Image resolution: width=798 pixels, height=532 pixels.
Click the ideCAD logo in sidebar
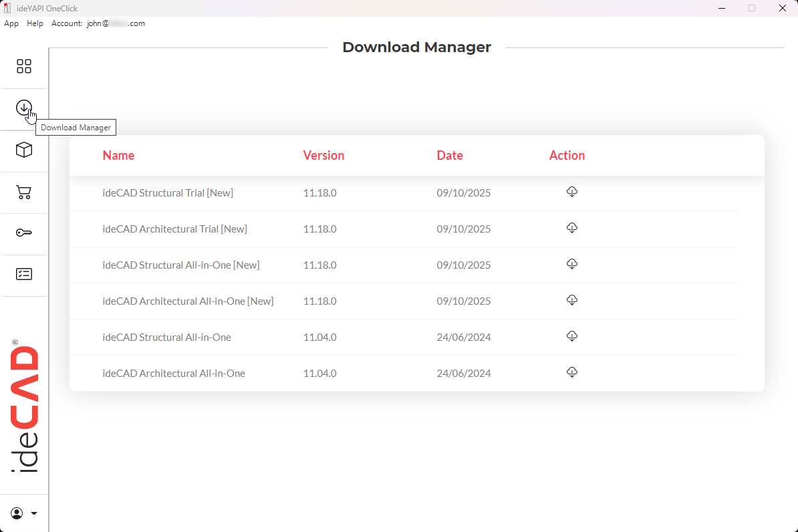25,408
